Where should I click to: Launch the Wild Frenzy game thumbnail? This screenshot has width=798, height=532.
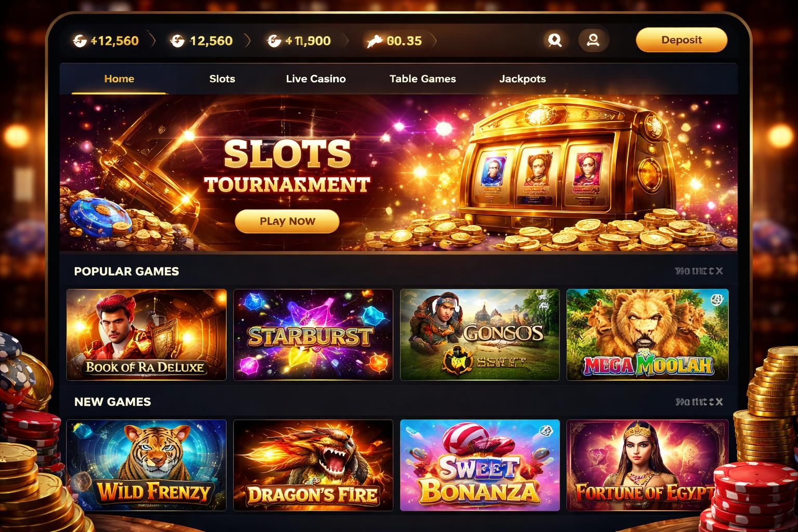(x=147, y=465)
